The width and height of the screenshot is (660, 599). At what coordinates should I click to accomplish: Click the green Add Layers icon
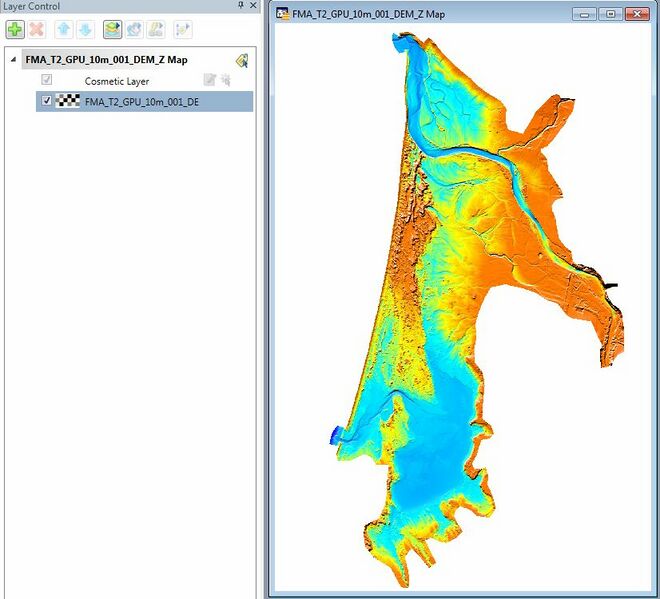(15, 30)
